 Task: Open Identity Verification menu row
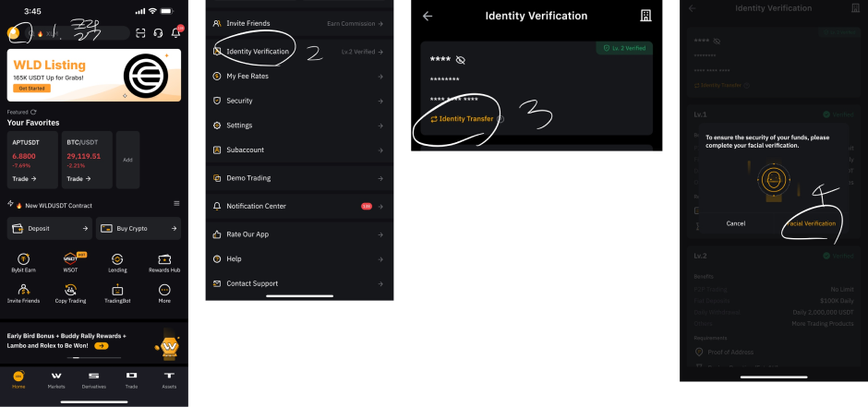[299, 52]
